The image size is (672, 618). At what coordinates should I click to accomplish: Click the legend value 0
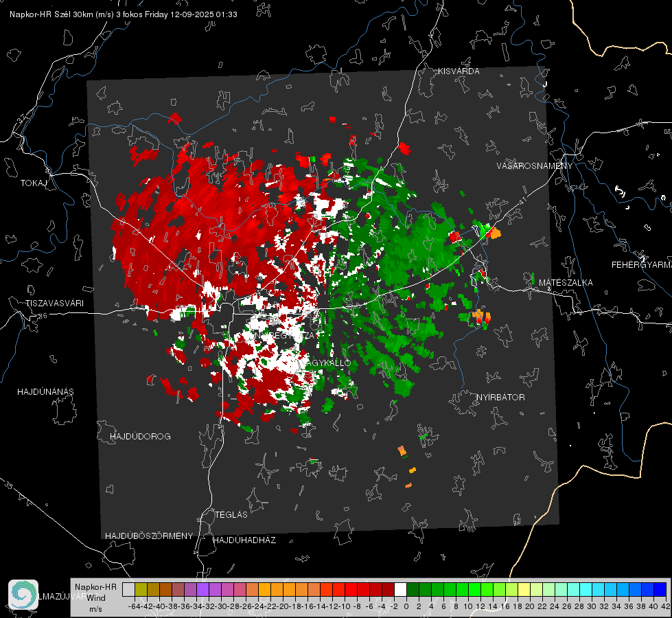pos(406,606)
